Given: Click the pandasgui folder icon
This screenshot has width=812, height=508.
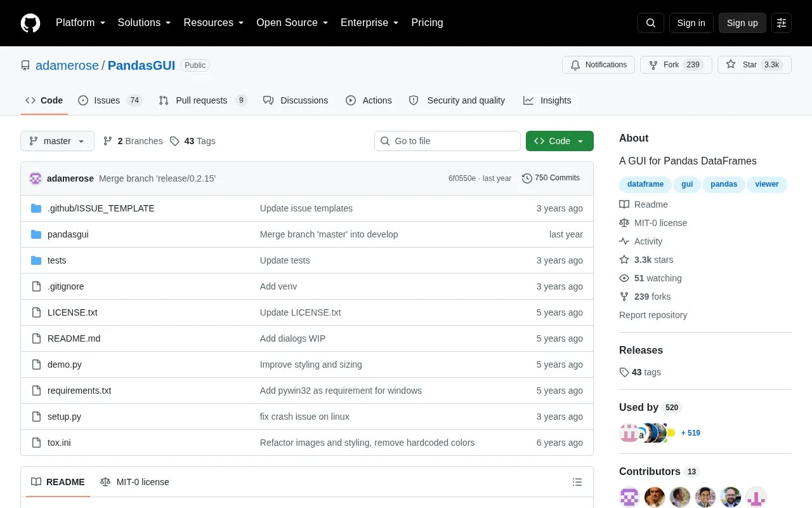Looking at the screenshot, I should [x=36, y=234].
